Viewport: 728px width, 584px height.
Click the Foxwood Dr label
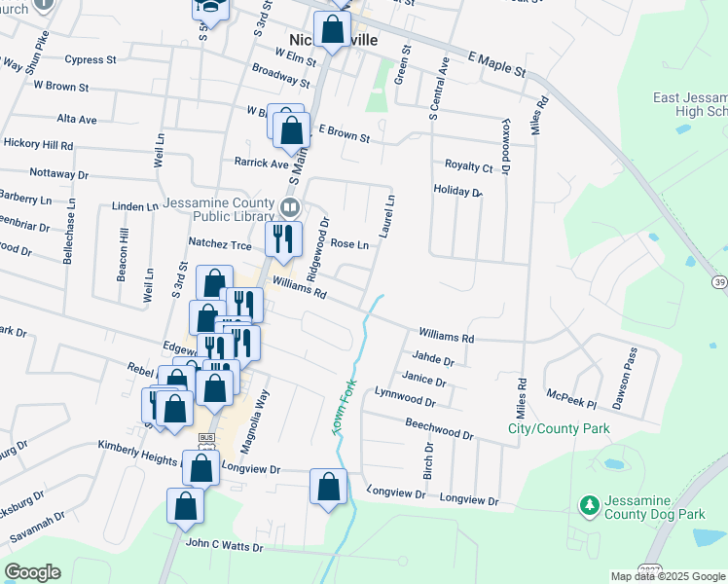click(x=506, y=147)
